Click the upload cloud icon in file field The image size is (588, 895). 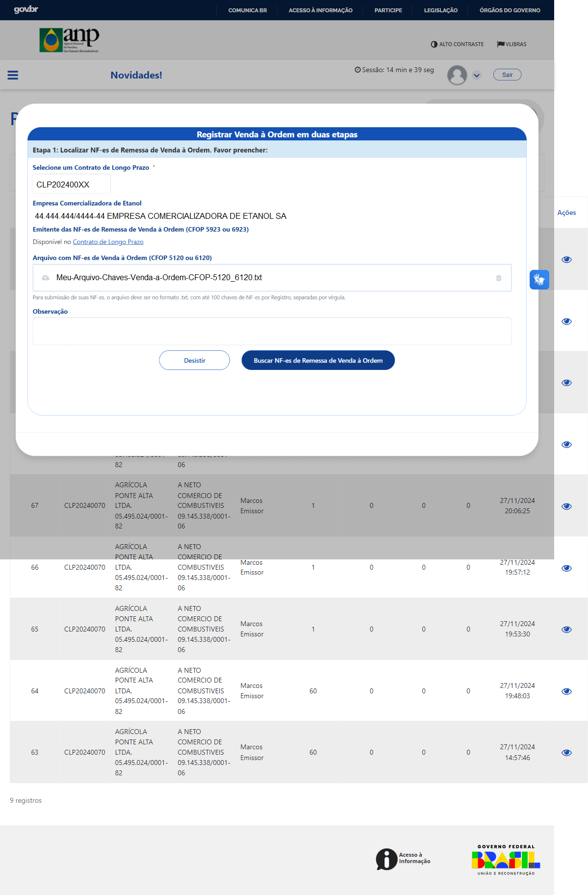pyautogui.click(x=46, y=278)
